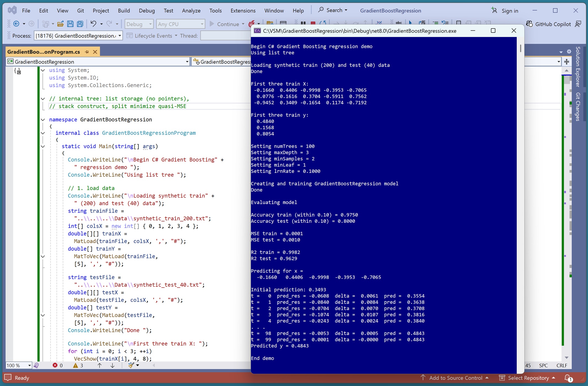Open the Analyze menu

click(x=191, y=10)
